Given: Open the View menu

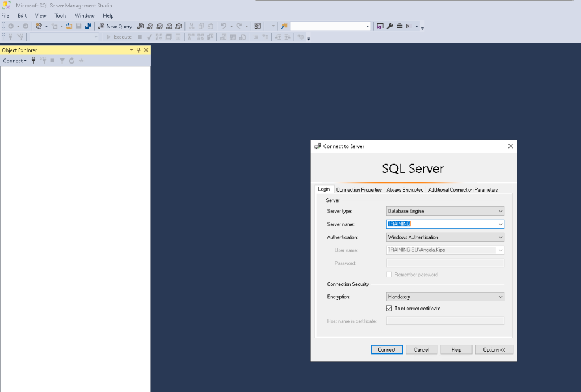Looking at the screenshot, I should tap(40, 15).
